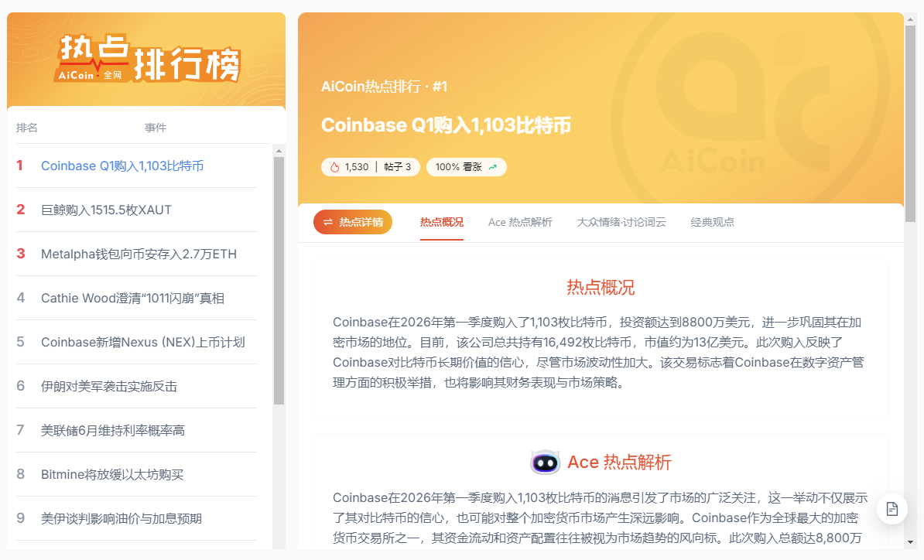Click the main page scrollbar thumb
Screen dimensions: 924x560
(910, 124)
